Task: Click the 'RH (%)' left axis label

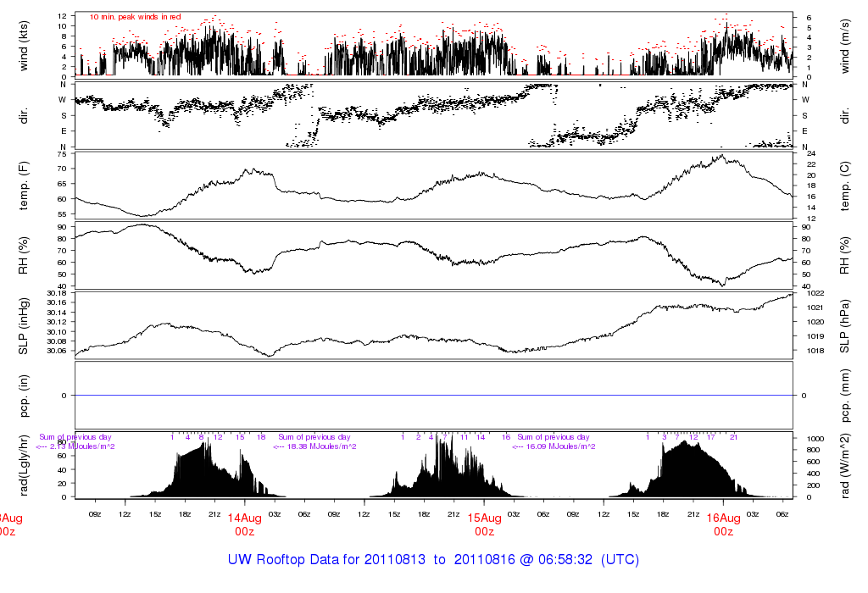Action: (x=23, y=255)
